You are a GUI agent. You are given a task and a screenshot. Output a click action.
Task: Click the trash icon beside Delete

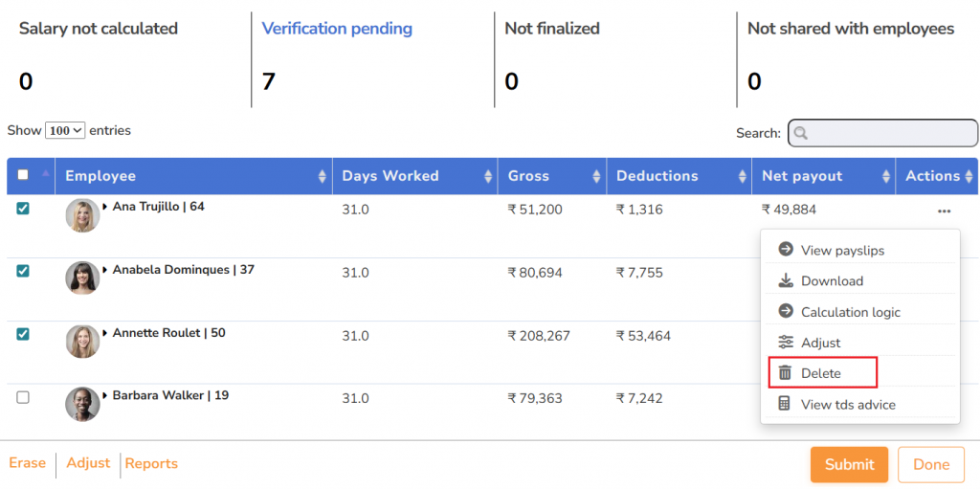point(785,373)
